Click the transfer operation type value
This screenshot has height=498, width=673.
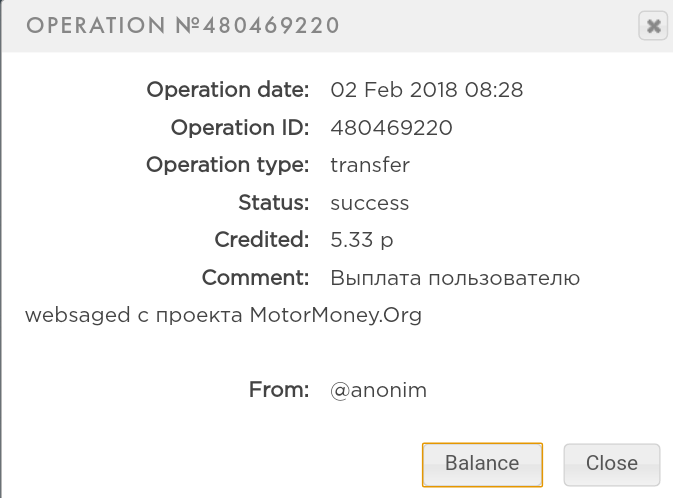point(370,165)
